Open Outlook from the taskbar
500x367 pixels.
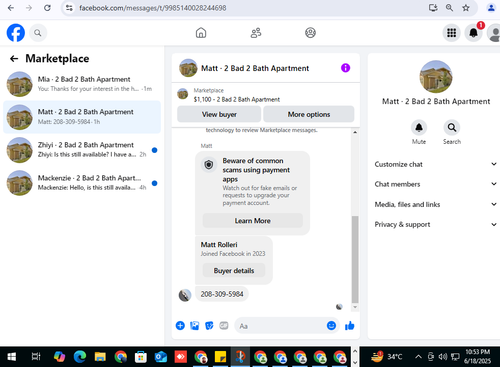[161, 357]
